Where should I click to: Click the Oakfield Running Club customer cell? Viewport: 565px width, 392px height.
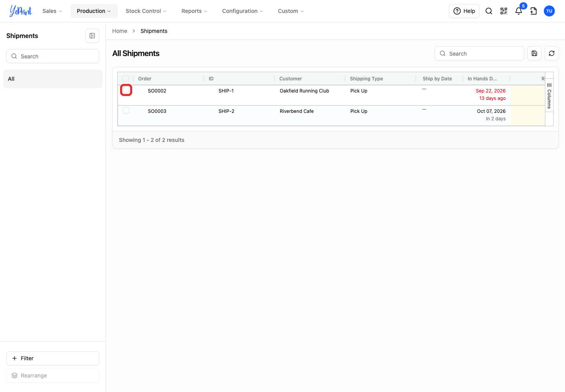(304, 91)
